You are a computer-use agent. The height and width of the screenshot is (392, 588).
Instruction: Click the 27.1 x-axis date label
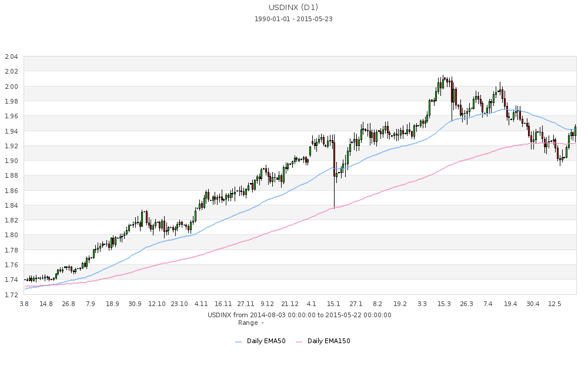(356, 304)
